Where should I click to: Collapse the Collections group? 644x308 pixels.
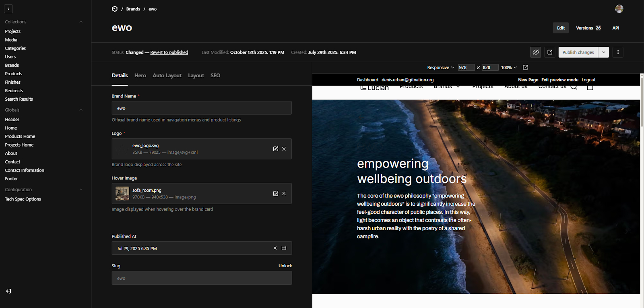[x=81, y=22]
